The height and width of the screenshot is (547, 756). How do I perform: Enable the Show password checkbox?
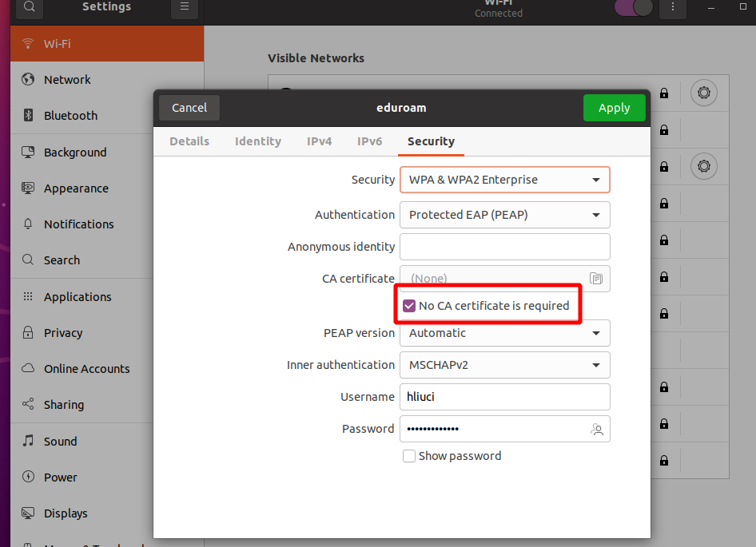point(409,456)
